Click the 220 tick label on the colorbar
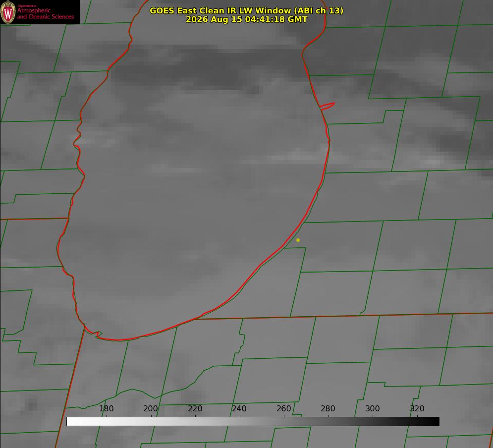The image size is (493, 448). click(195, 408)
